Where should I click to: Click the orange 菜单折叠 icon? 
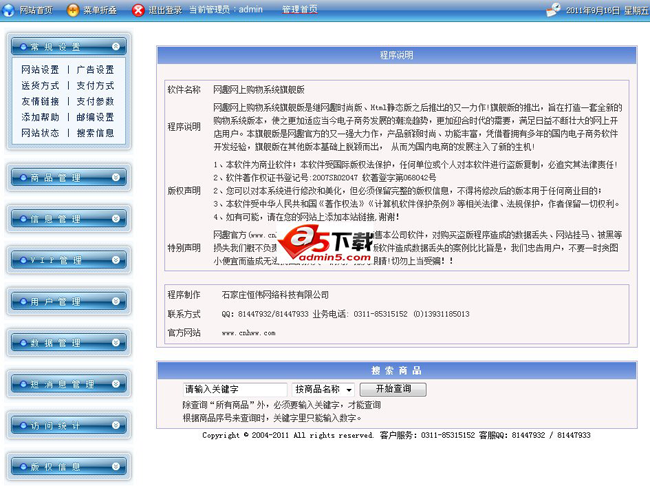[x=73, y=10]
